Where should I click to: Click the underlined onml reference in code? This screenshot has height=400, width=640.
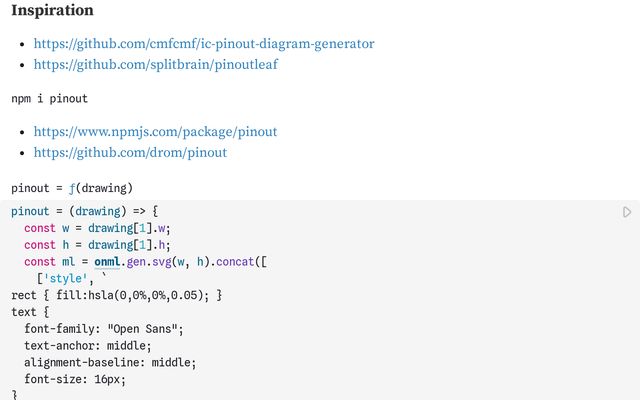click(107, 262)
